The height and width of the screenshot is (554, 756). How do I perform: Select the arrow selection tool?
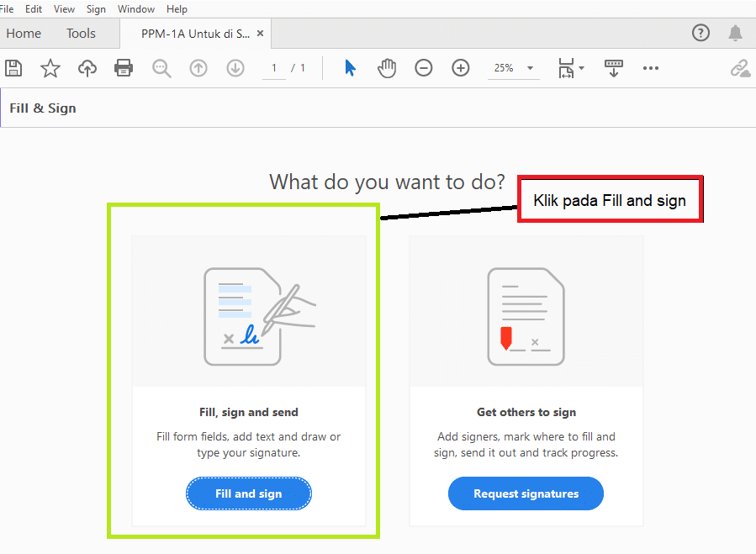[349, 68]
